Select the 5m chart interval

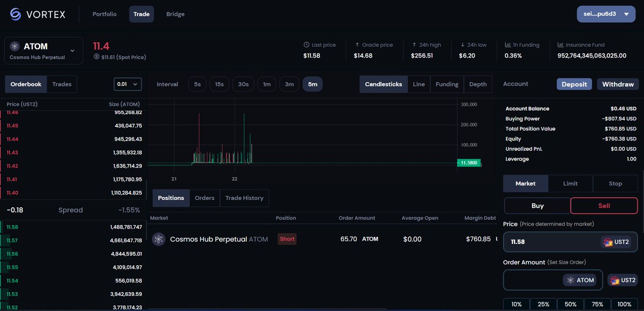[x=312, y=84]
